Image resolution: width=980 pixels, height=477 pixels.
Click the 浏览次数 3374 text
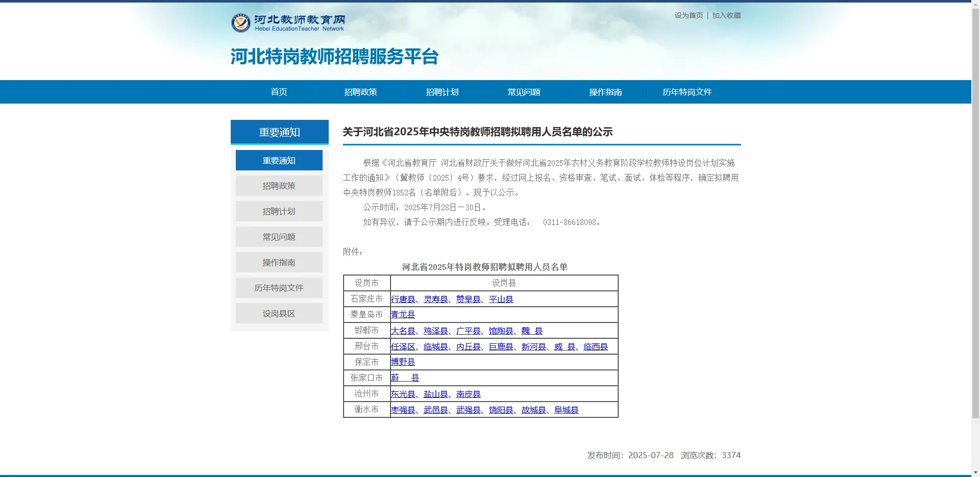click(x=710, y=455)
